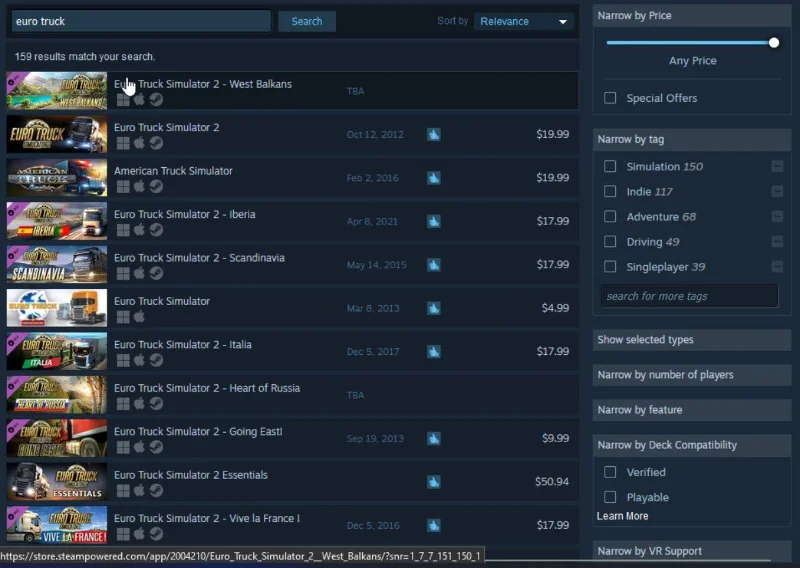The image size is (800, 568).
Task: Click the $19.99 price of Euro Truck Simulator 2
Action: point(553,134)
